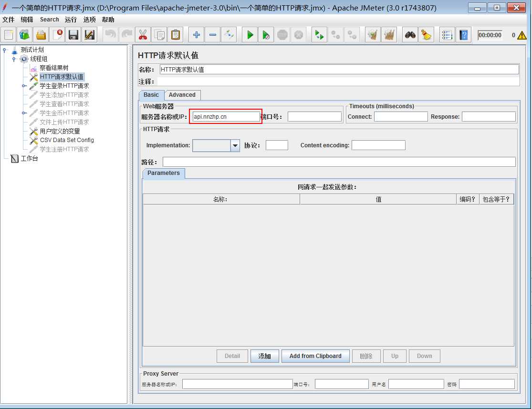Screen dimensions: 532x409
Task: Click the Clear broom icon
Action: click(373, 35)
